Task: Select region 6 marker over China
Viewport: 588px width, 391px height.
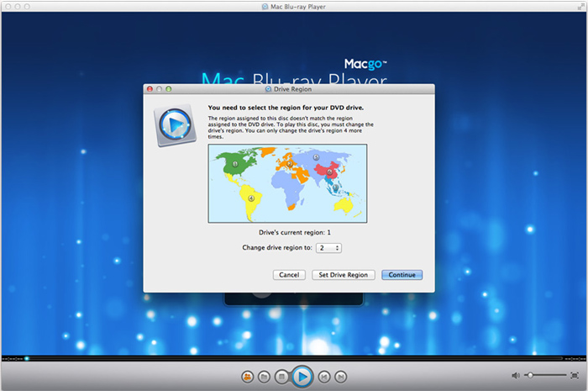Action: [x=329, y=172]
